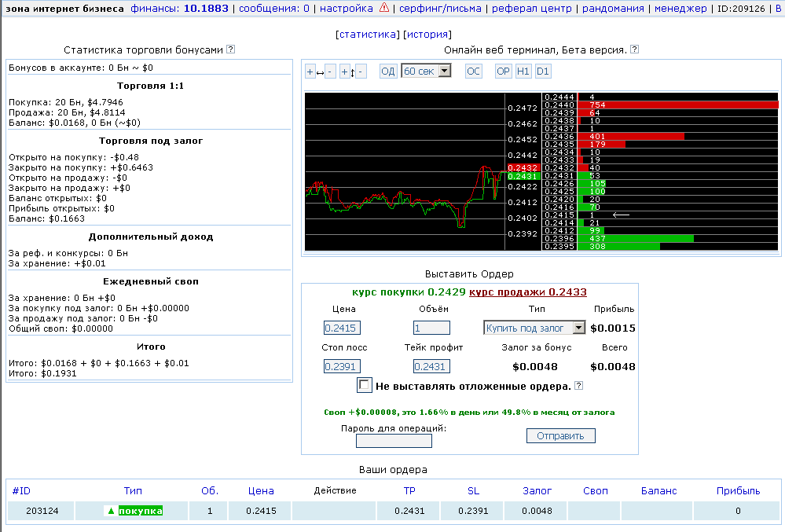Zoom out chart horizontally with first minus button

point(330,72)
